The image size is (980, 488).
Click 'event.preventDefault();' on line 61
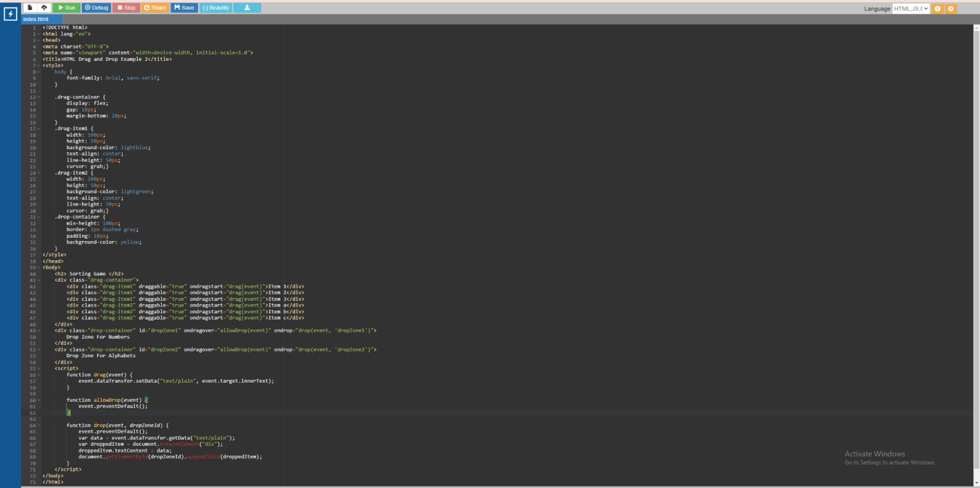point(113,406)
